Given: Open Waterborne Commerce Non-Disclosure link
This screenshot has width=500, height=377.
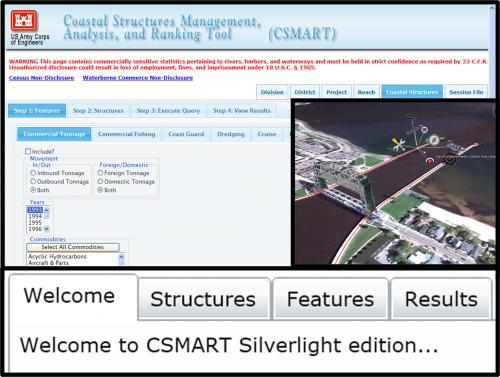Looking at the screenshot, I should (x=138, y=78).
